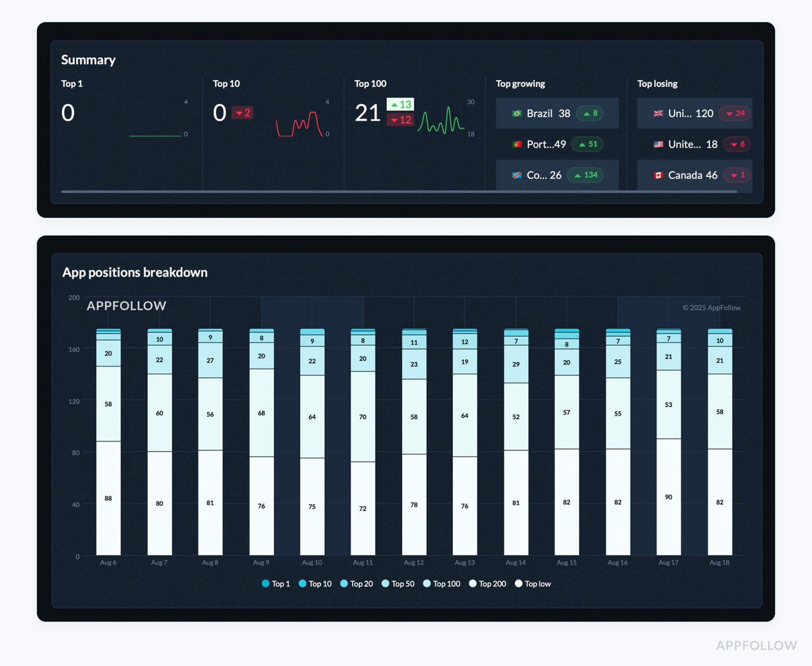Click the Brazil flag icon
This screenshot has height=666, width=812.
pyautogui.click(x=516, y=114)
